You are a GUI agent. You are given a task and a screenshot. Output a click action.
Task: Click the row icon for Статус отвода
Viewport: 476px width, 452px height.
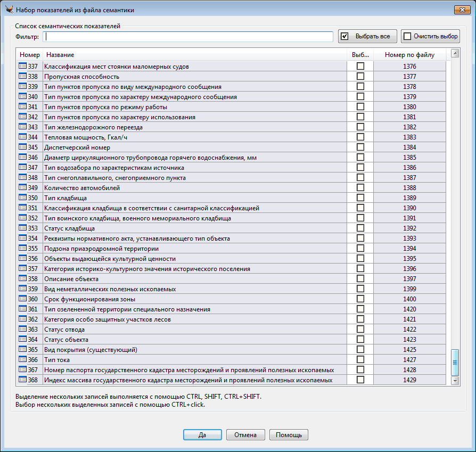(22, 329)
